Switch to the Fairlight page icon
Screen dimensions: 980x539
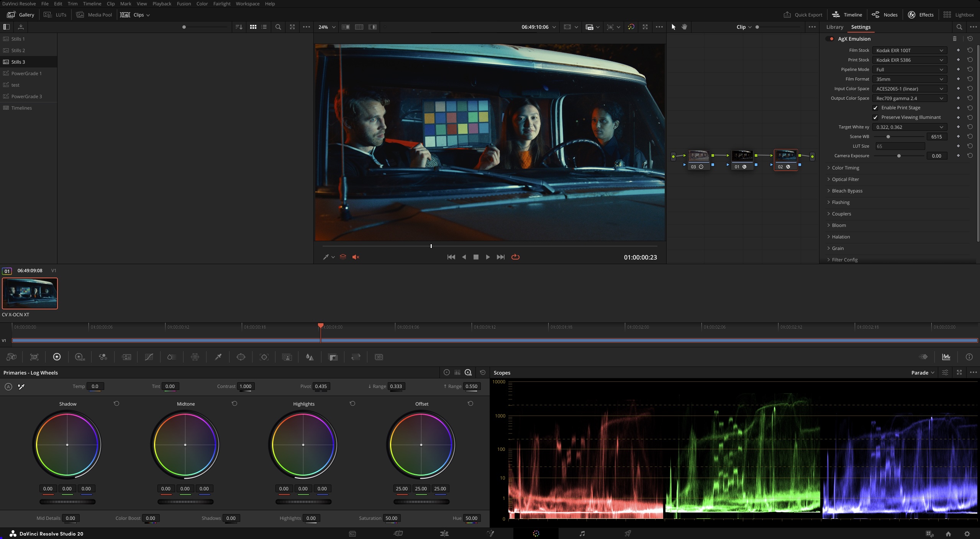[582, 533]
